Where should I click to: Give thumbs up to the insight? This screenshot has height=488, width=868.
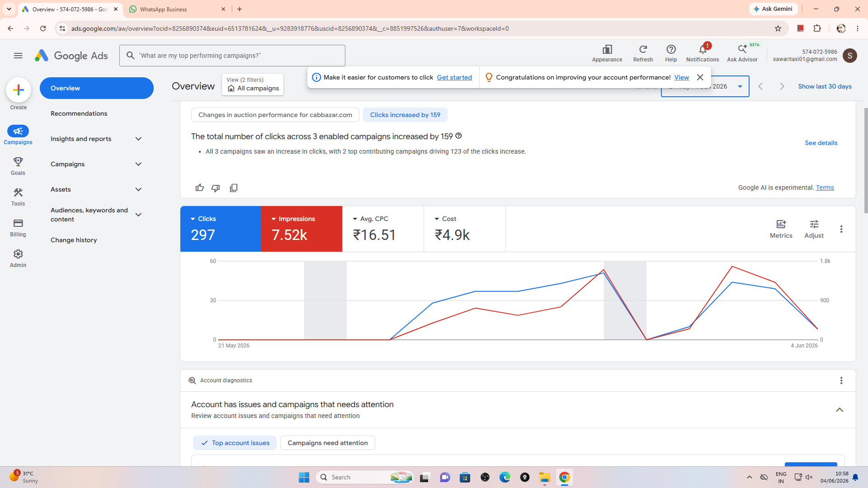(x=199, y=188)
